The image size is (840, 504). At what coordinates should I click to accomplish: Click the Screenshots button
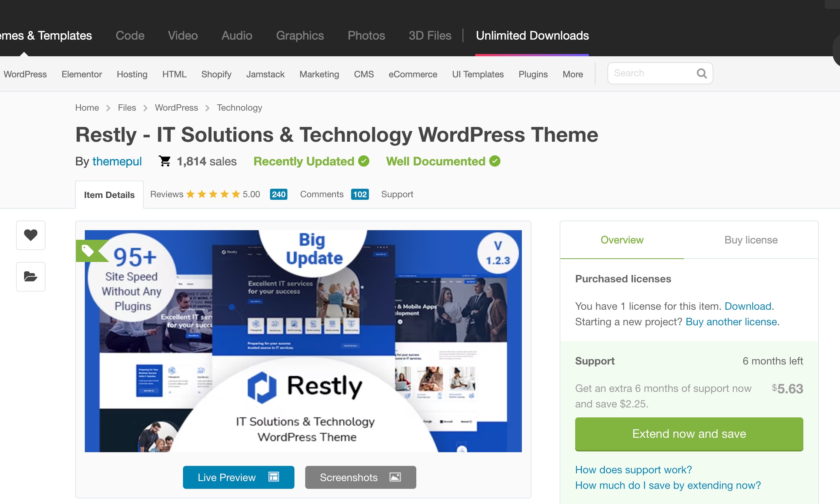(x=361, y=477)
